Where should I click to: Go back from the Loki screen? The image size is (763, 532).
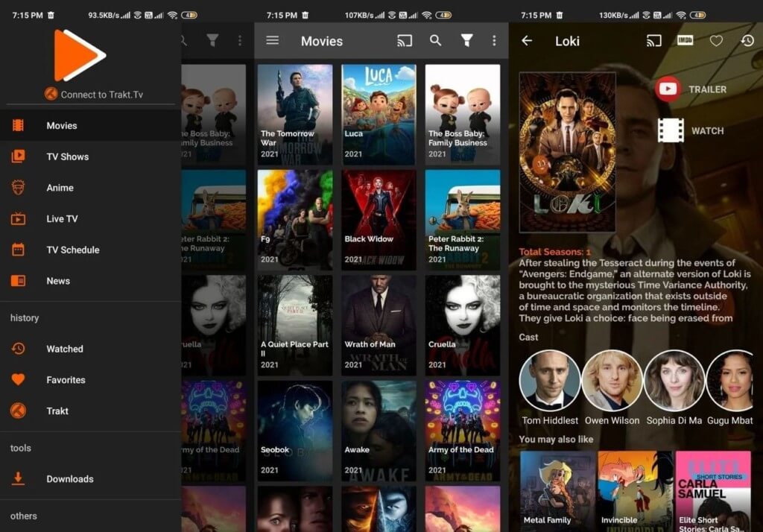click(527, 41)
